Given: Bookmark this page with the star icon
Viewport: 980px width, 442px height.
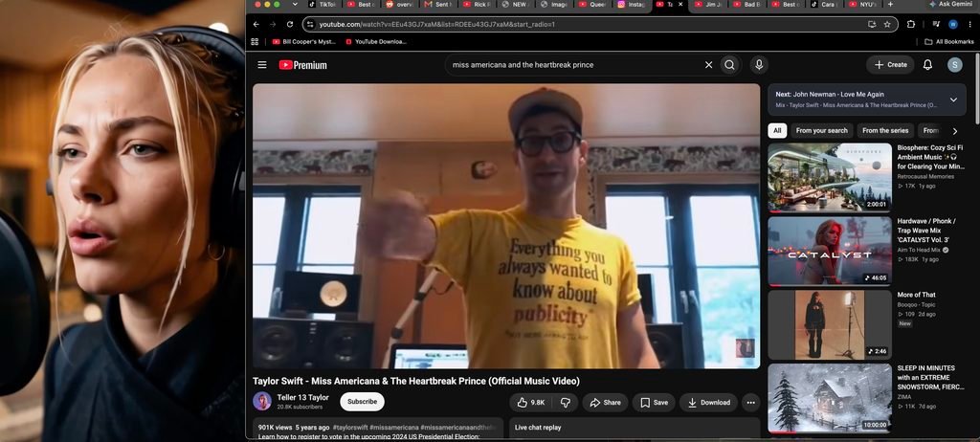Looking at the screenshot, I should pyautogui.click(x=887, y=24).
